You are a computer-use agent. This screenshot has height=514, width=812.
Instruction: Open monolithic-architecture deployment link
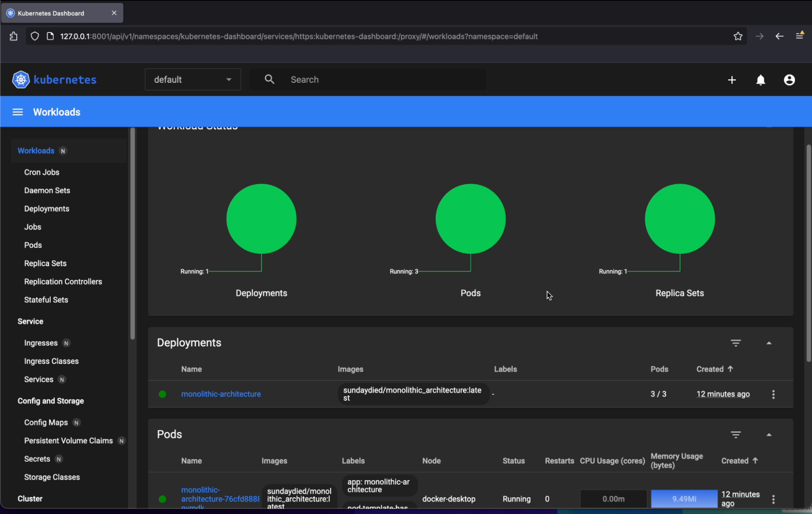click(221, 394)
